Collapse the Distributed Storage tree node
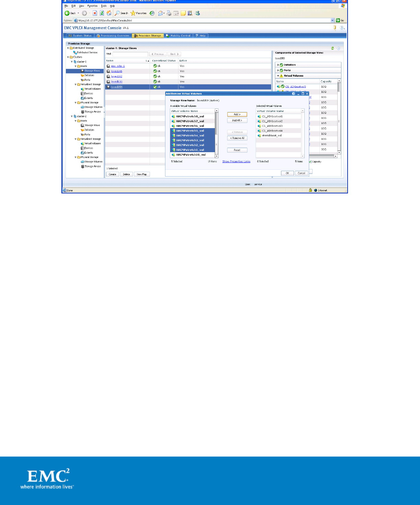420x505 pixels. coord(68,48)
